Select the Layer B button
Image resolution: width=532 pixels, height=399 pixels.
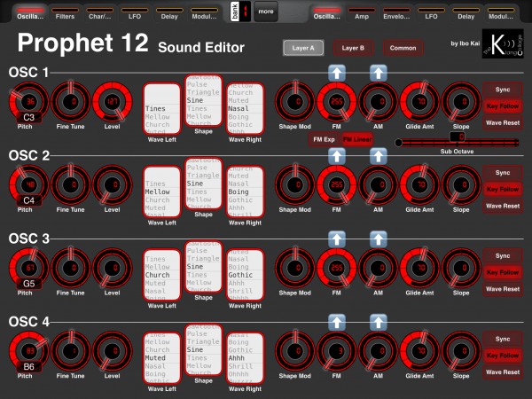(353, 48)
